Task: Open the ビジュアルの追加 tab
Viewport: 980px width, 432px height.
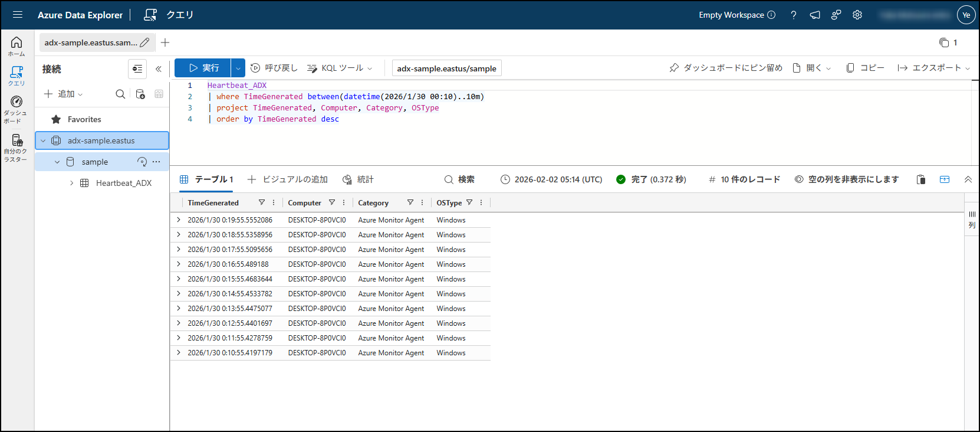Action: [288, 179]
